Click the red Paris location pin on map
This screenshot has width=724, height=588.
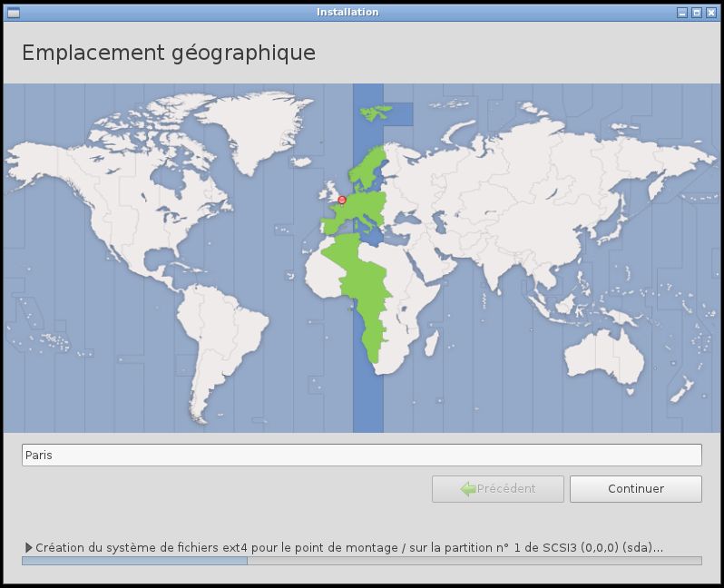tap(342, 200)
